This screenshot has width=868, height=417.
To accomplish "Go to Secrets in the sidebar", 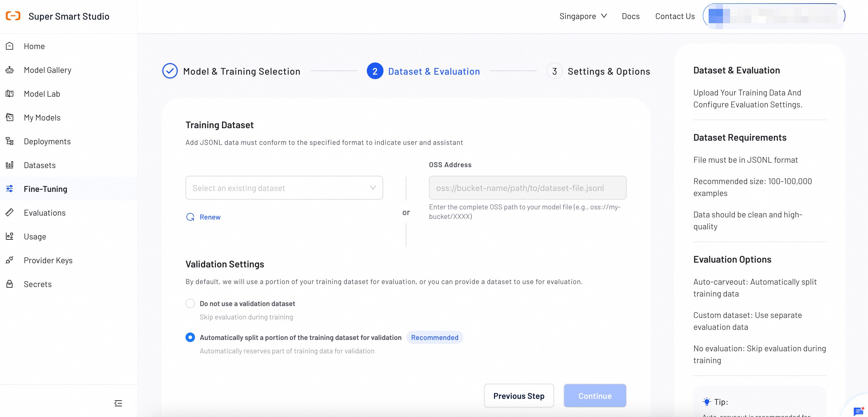I will tap(69, 284).
